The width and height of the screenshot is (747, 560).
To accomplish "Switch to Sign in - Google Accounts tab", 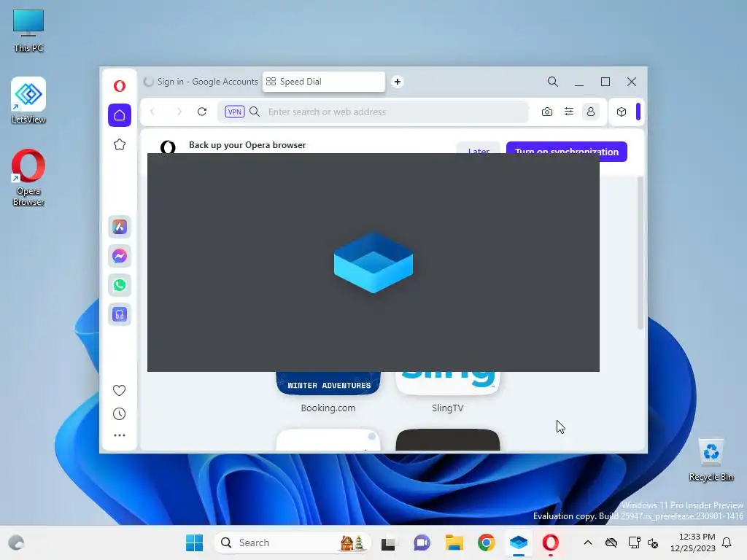I will coord(201,82).
